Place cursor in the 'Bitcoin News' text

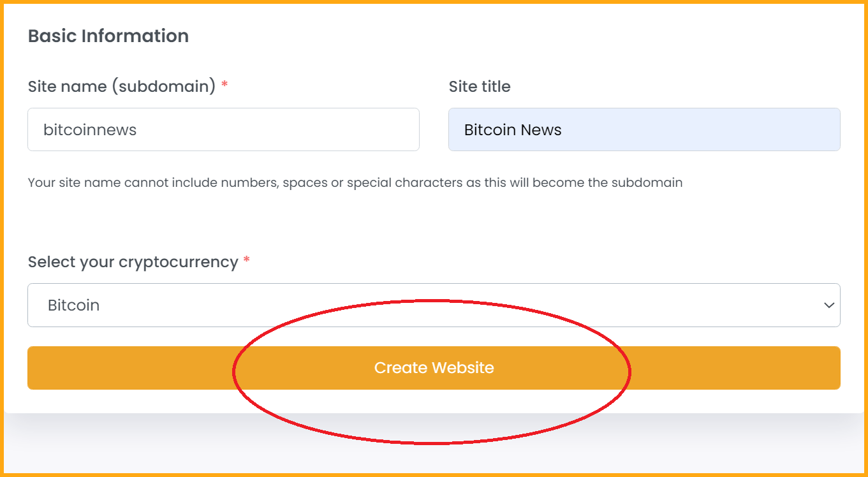coord(513,130)
